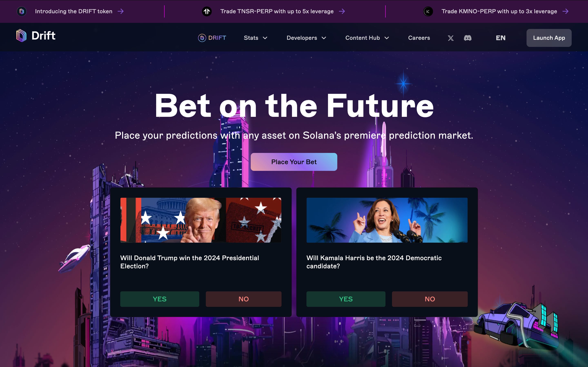
Task: Click arrow after TNSR-PERP leverage announcement
Action: [x=342, y=11]
